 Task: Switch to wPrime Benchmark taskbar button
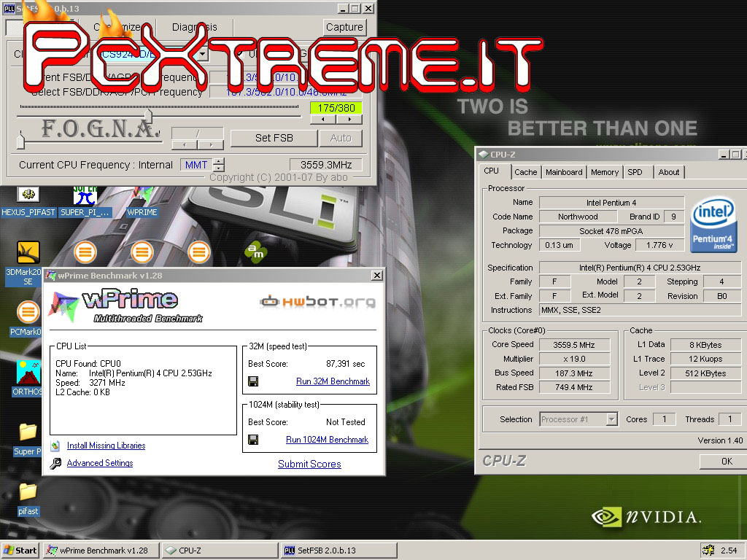(100, 551)
